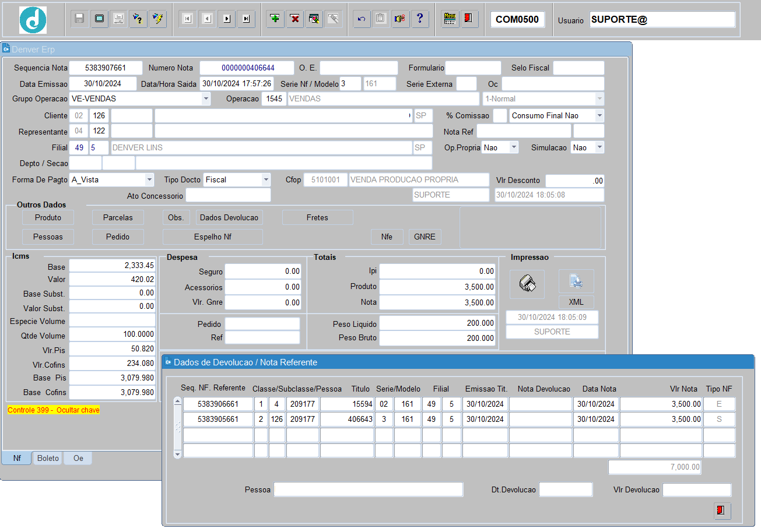This screenshot has height=532, width=761.
Task: Click the Save diskette toolbar icon
Action: (80, 19)
